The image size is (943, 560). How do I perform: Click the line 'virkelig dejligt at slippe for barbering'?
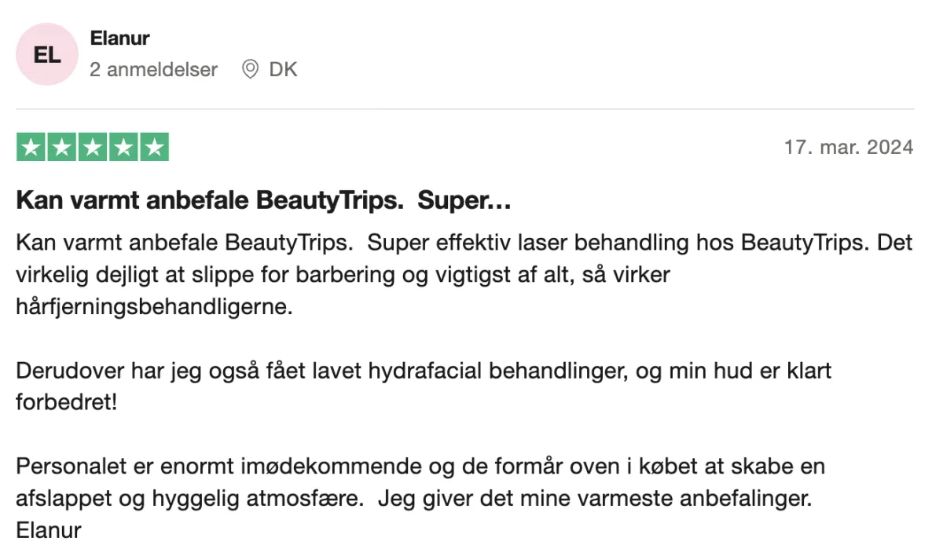343,275
